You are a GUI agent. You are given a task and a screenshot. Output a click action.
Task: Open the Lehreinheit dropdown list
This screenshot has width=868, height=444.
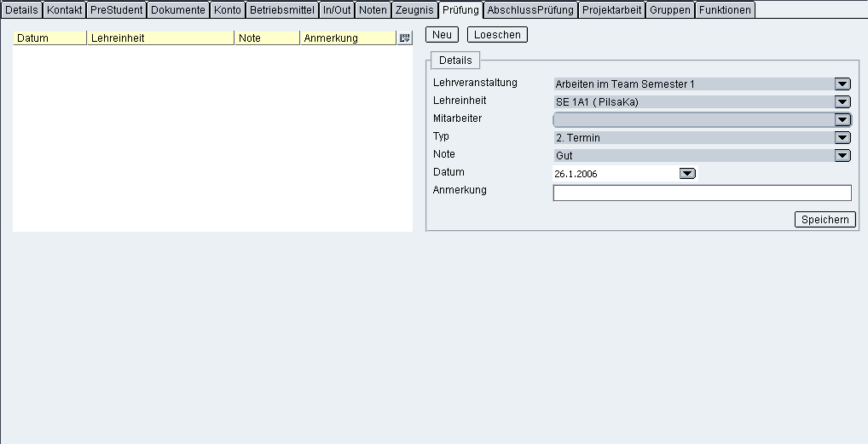click(x=842, y=101)
